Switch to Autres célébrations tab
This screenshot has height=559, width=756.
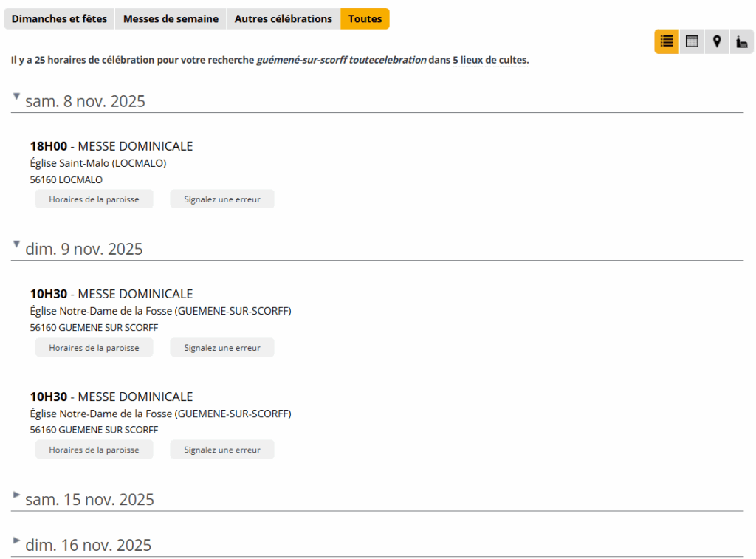(x=283, y=19)
